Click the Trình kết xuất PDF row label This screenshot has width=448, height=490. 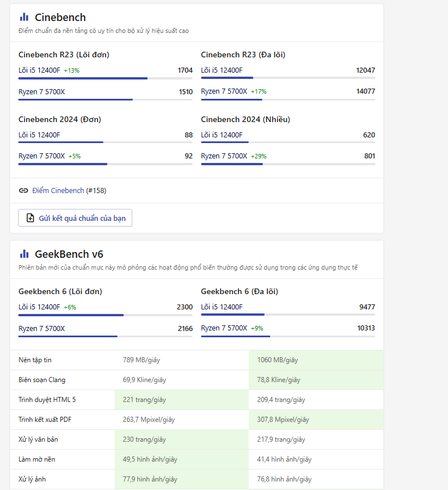(45, 420)
